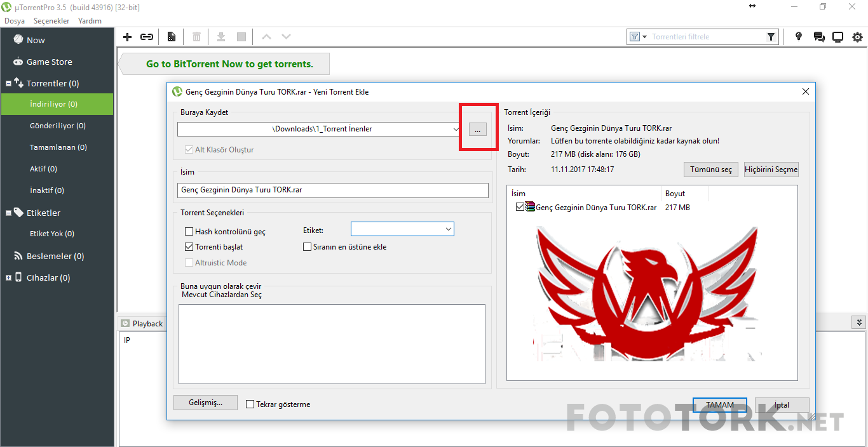868x447 pixels.
Task: Click TAMAM to confirm torrent
Action: 720,405
